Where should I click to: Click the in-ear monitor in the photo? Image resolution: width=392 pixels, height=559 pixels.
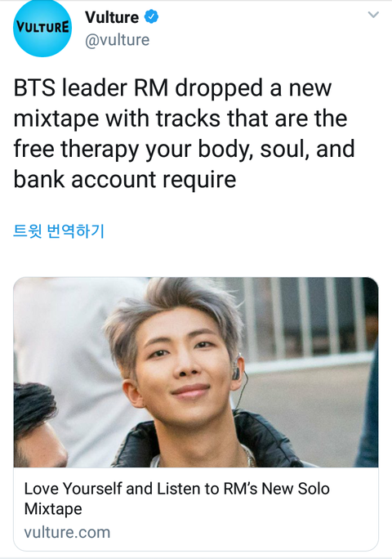(235, 370)
